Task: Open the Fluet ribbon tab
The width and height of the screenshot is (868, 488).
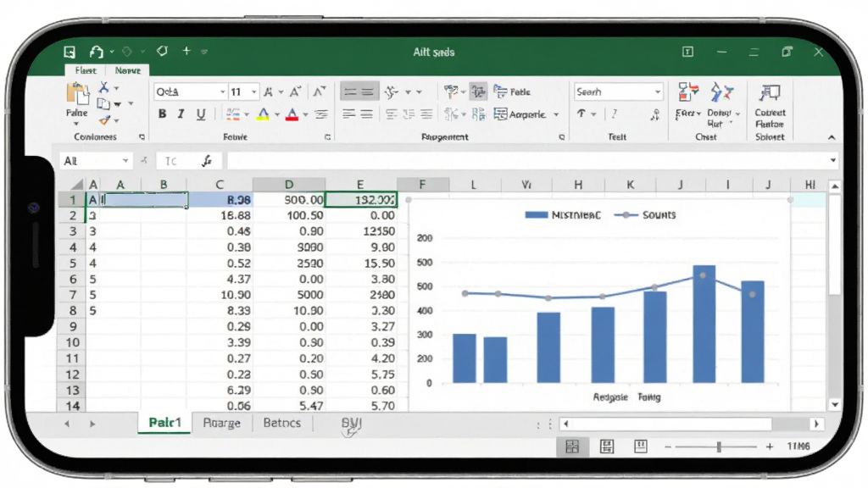Action: click(86, 70)
